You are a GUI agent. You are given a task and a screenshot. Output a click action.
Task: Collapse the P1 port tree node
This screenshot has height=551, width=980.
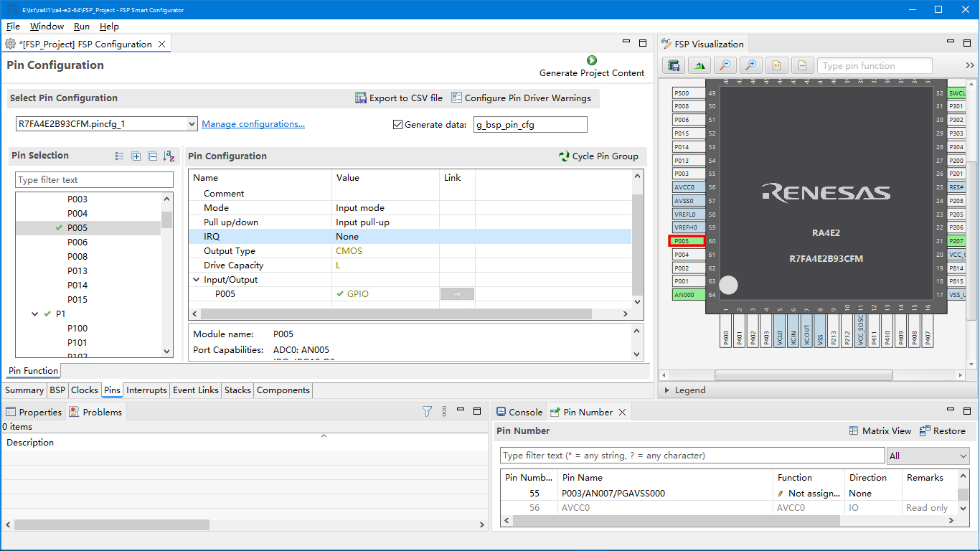(34, 314)
